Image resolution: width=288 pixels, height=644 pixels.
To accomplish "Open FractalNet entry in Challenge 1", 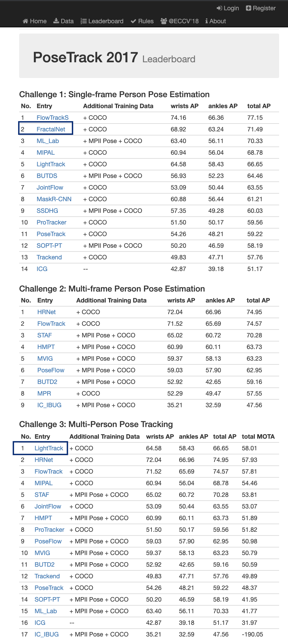I will coord(51,129).
